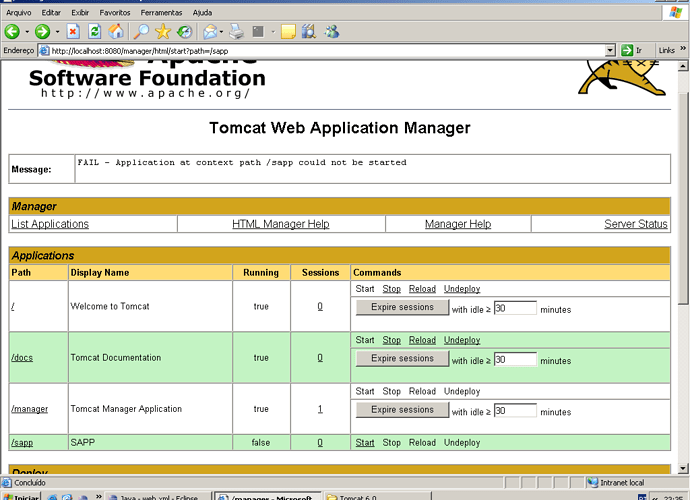
Task: Click the sessions count for /sapp
Action: (x=320, y=443)
